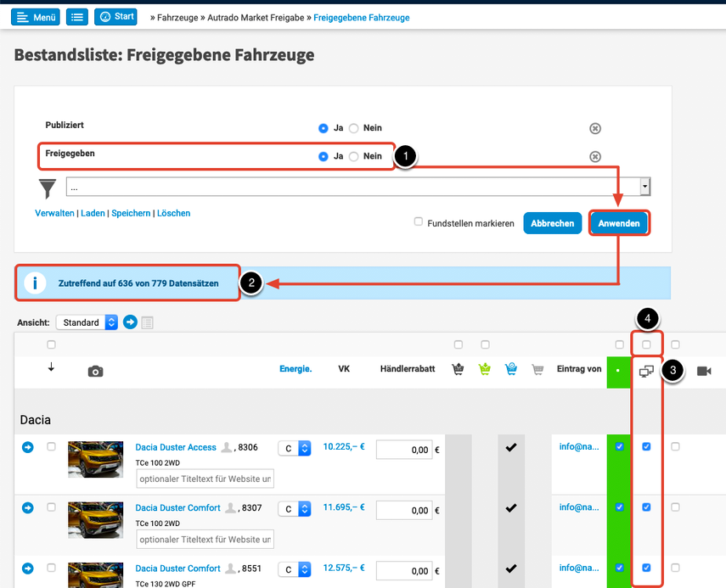Screen dimensions: 726x588
Task: Go to Freigegebene Fahrzeuge breadcrumb
Action: (361, 17)
